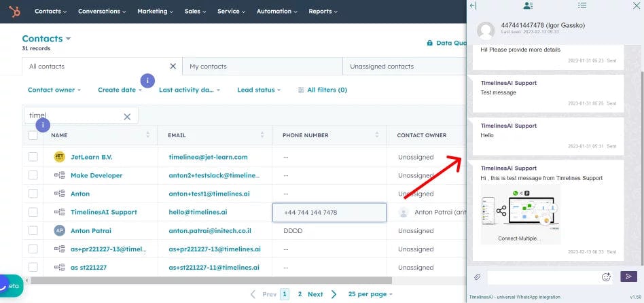Image resolution: width=644 pixels, height=303 pixels.
Task: Expand Last activity date filter
Action: pyautogui.click(x=190, y=90)
